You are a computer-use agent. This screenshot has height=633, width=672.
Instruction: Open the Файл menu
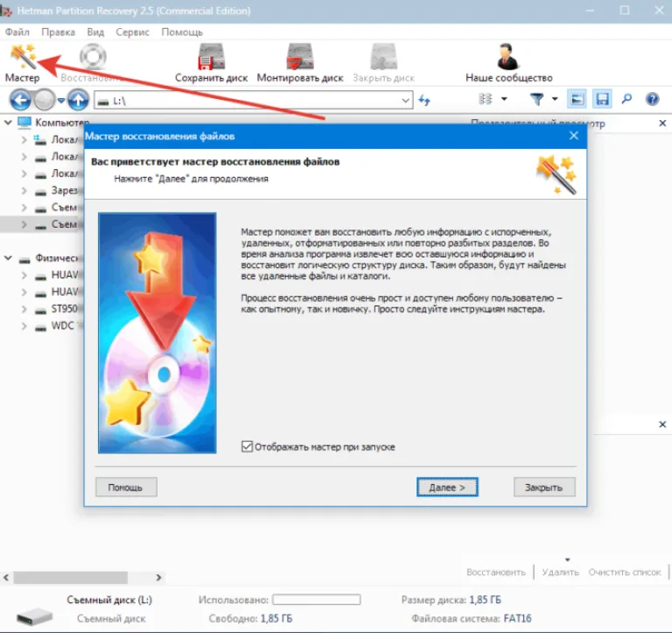click(x=17, y=32)
